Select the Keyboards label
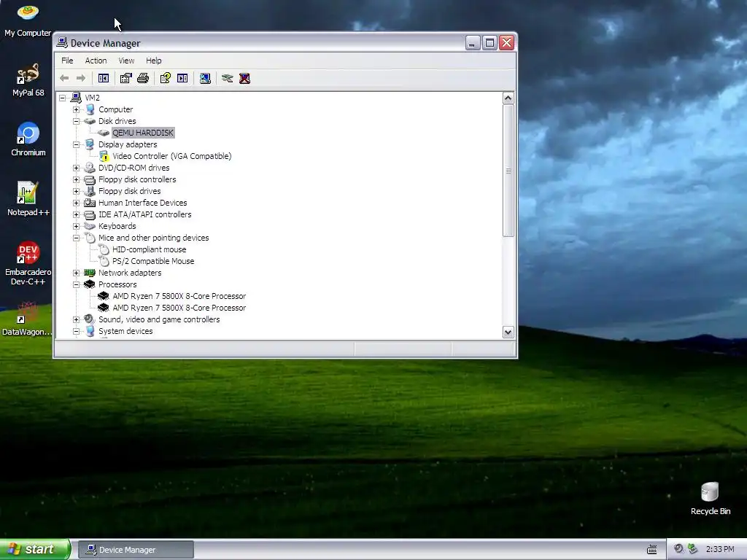 (117, 226)
